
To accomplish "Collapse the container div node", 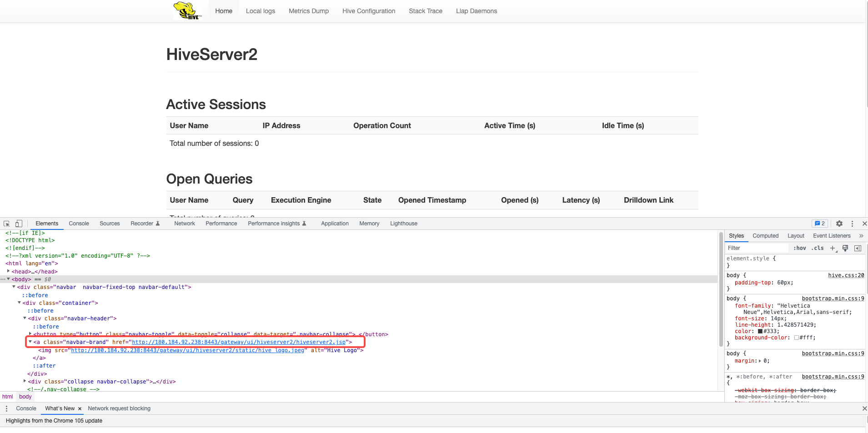I will (19, 303).
